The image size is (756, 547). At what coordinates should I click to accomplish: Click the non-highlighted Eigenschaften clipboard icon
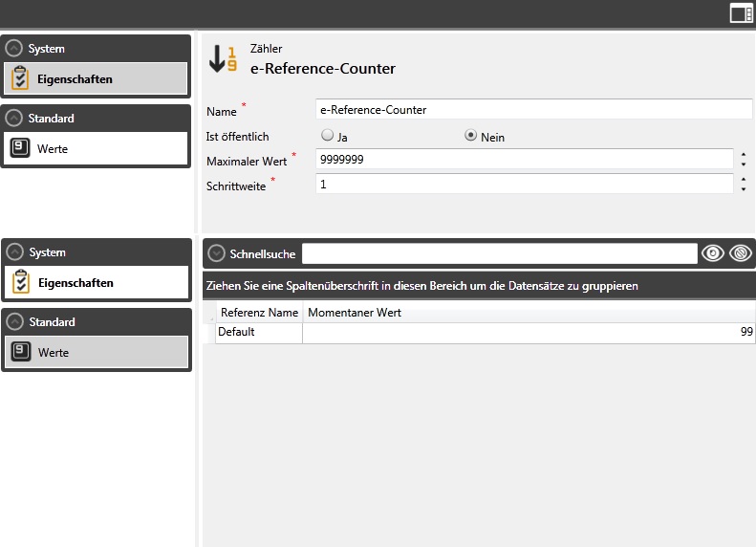pos(21,282)
